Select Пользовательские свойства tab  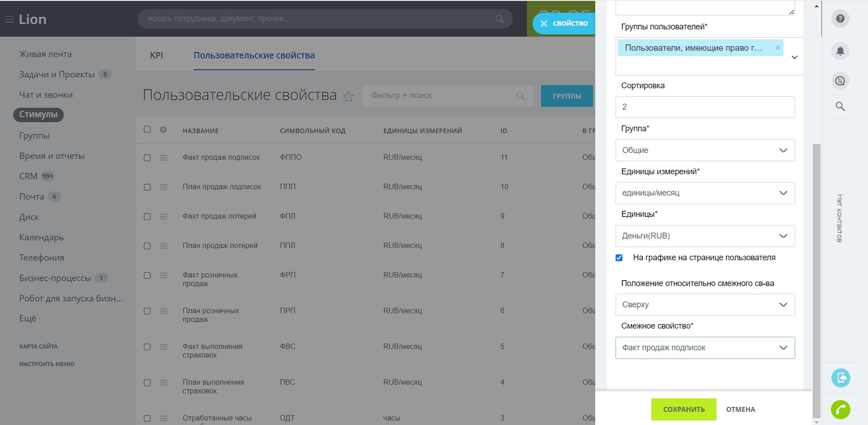254,55
